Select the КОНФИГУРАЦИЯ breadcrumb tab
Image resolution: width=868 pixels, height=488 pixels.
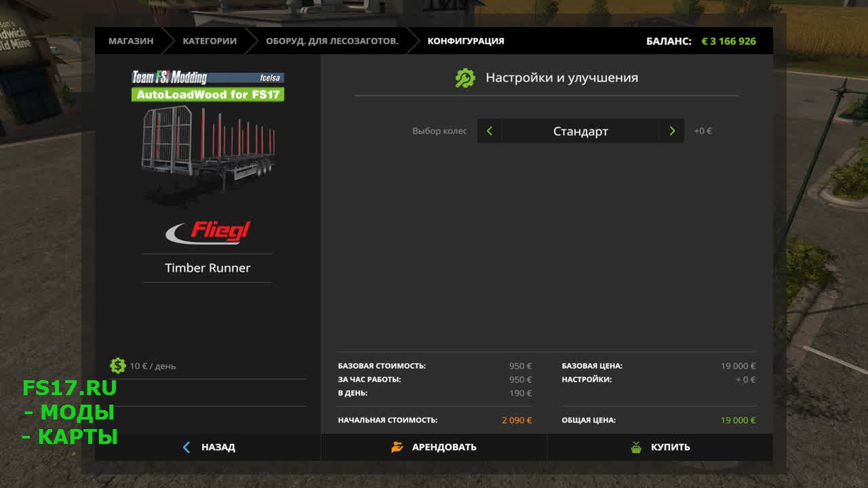(x=466, y=41)
